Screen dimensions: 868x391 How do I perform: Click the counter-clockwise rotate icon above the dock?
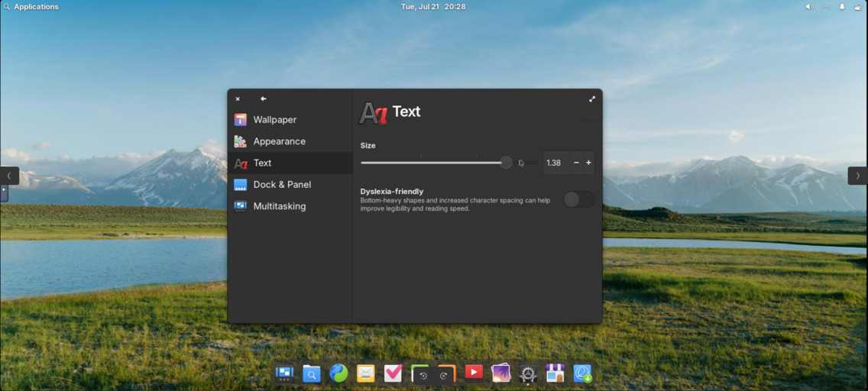423,376
